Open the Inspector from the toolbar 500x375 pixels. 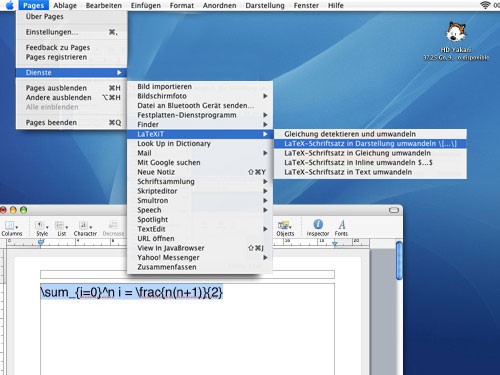tap(318, 228)
